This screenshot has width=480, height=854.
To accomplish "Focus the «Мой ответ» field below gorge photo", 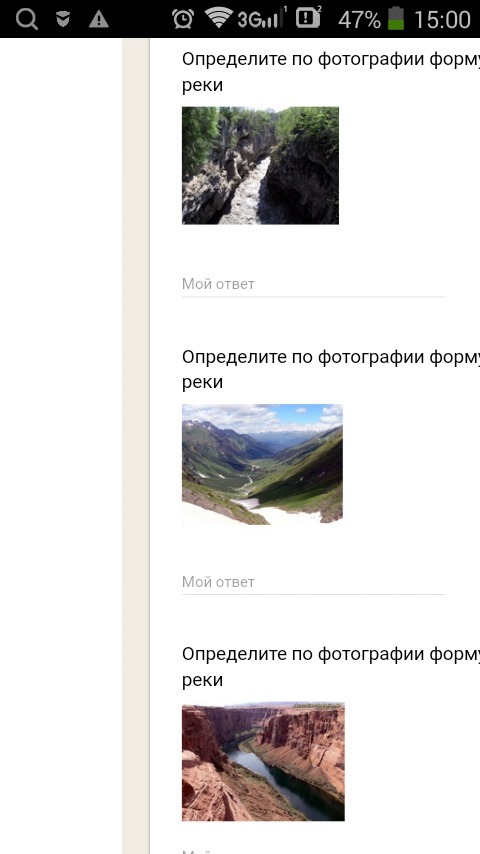I will tap(313, 284).
